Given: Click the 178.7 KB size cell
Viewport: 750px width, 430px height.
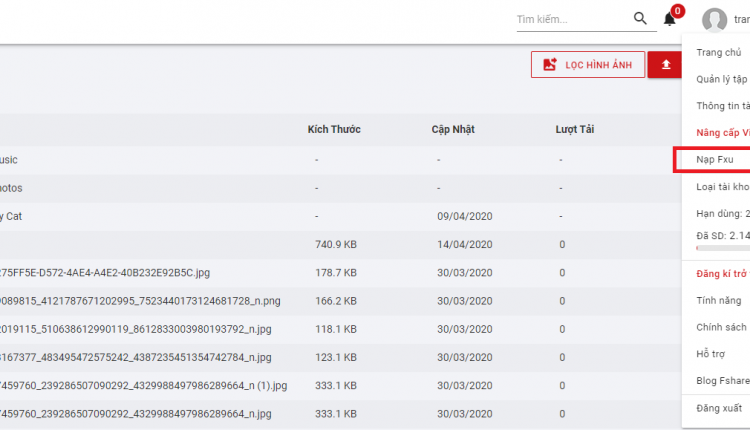Looking at the screenshot, I should (x=336, y=273).
